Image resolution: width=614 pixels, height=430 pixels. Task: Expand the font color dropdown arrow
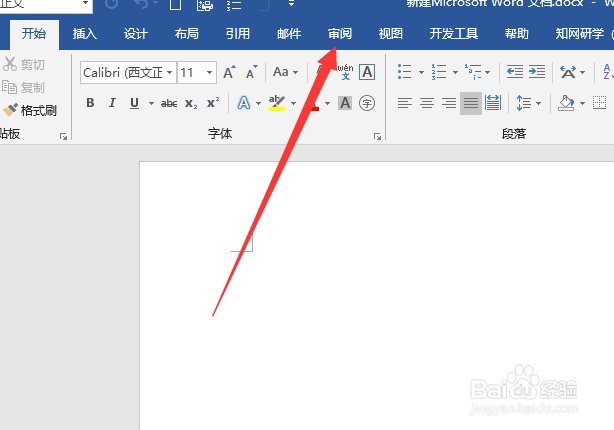[x=327, y=104]
